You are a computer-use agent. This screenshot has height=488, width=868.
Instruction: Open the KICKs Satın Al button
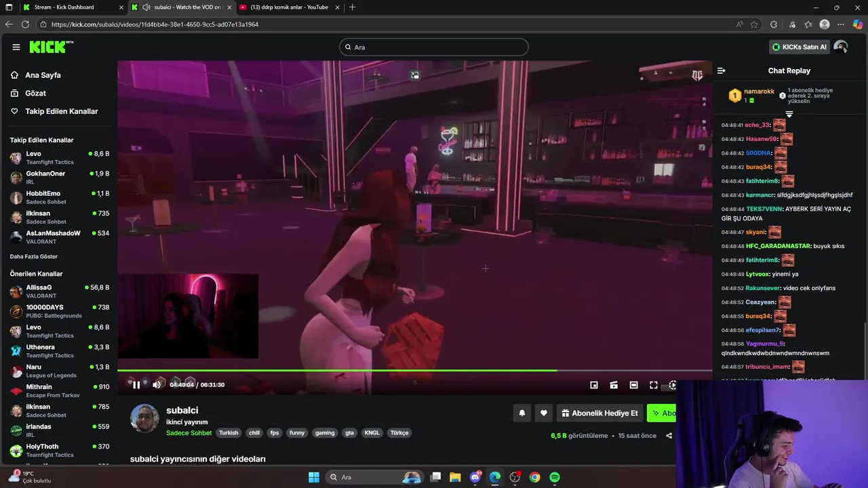800,47
